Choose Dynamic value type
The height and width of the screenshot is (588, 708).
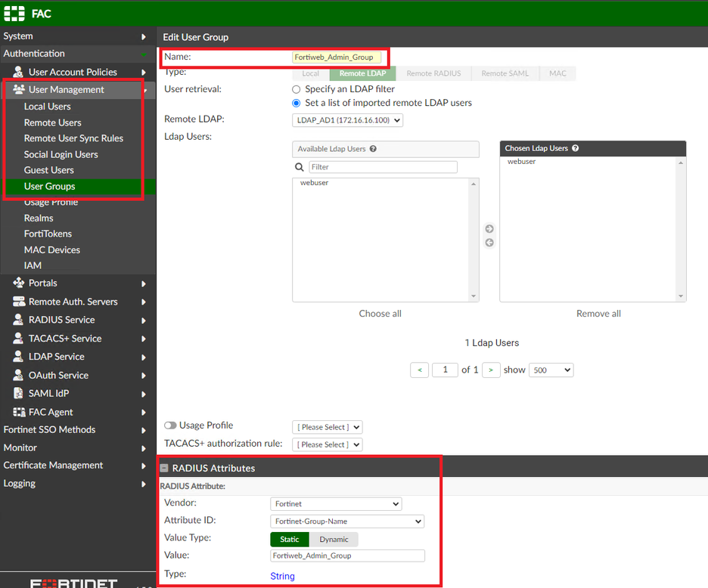pyautogui.click(x=334, y=540)
